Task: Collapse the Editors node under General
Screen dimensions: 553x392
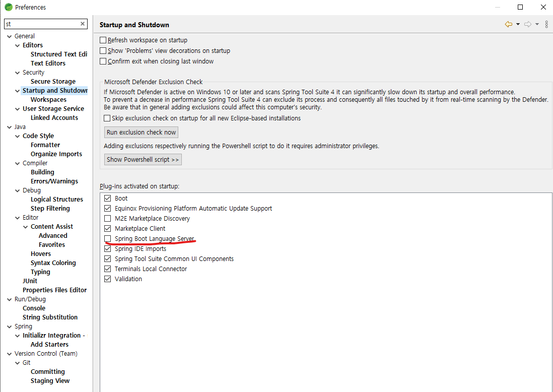Action: coord(17,45)
